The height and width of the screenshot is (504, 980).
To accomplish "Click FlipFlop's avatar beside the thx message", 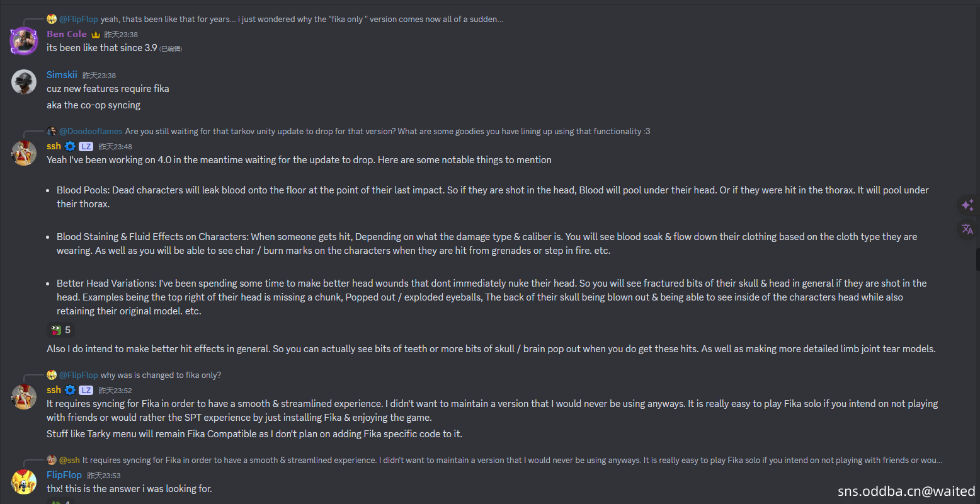I will point(24,482).
